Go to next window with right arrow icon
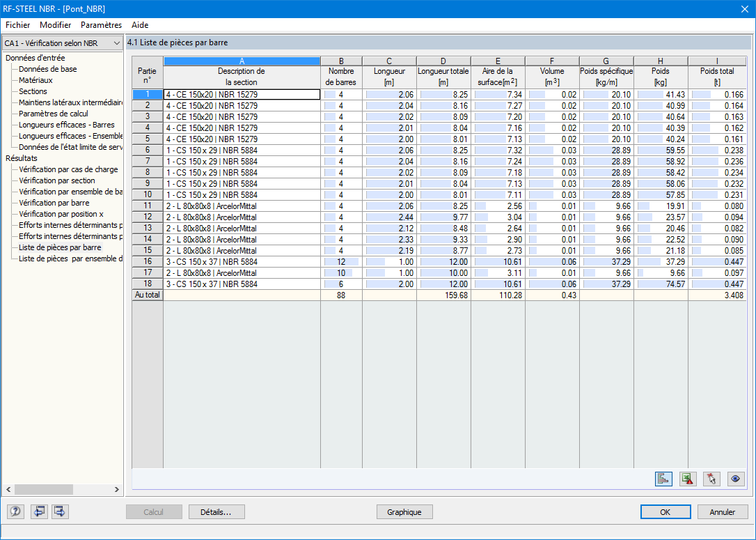756x540 pixels. coord(61,511)
